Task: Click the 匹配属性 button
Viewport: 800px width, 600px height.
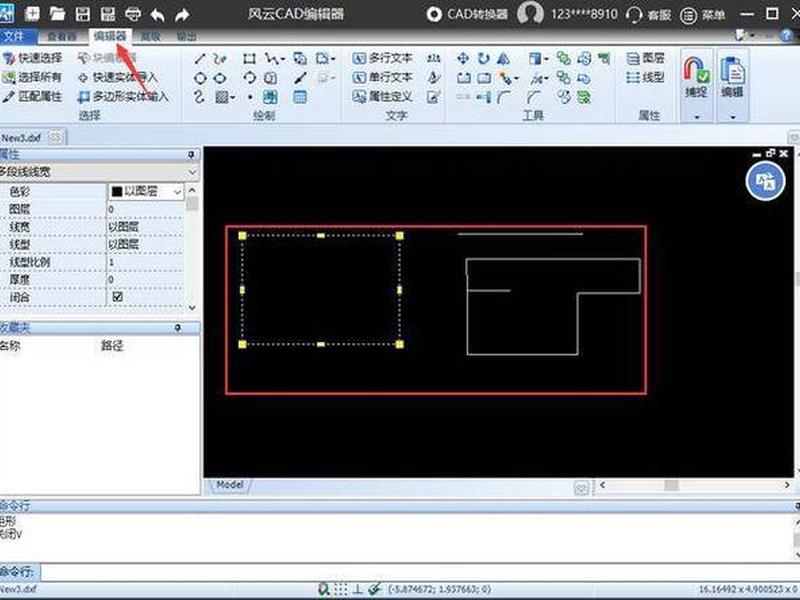Action: (33, 96)
